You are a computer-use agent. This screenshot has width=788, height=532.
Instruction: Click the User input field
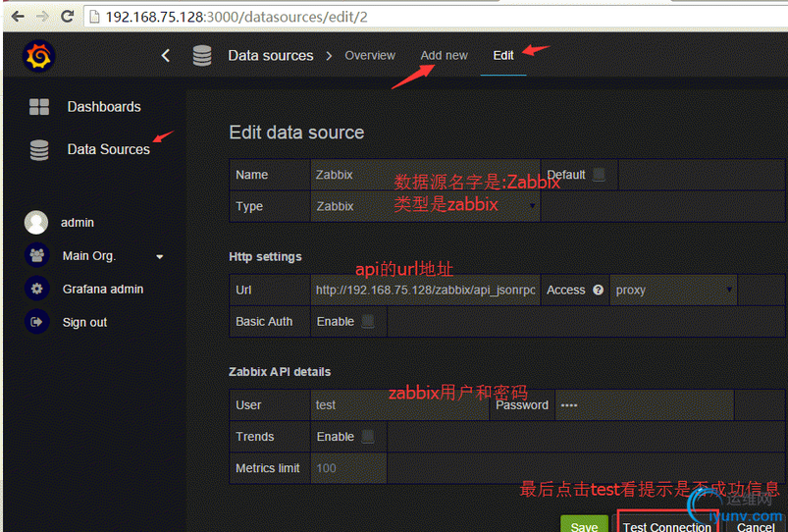[399, 404]
